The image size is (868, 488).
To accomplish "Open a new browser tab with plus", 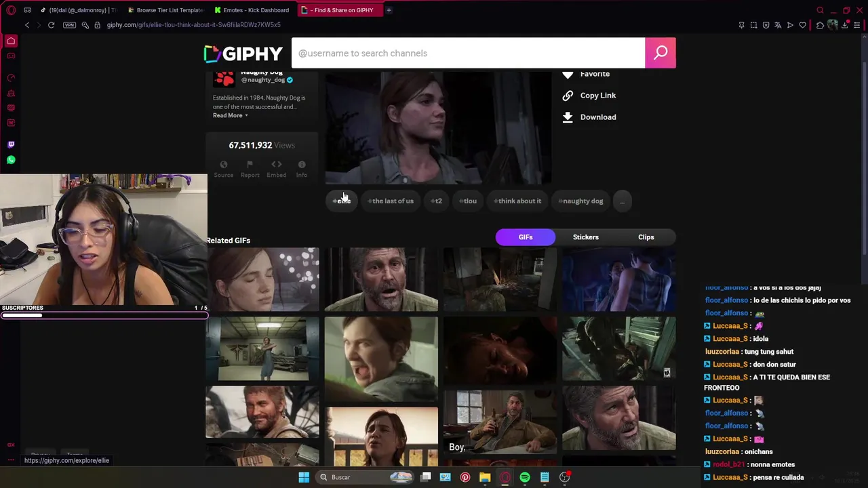I will [389, 10].
